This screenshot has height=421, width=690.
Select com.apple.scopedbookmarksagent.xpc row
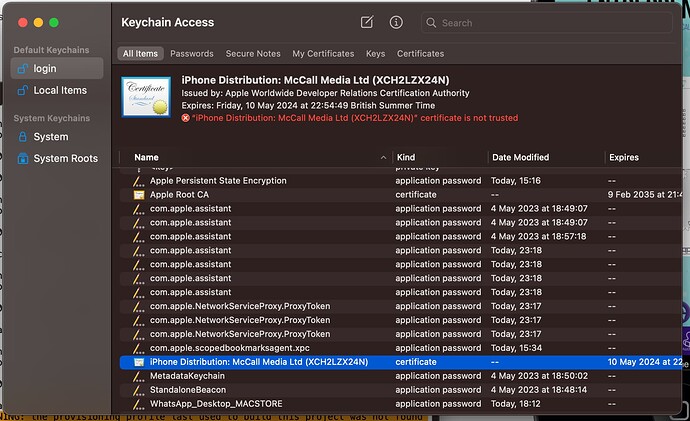point(400,348)
